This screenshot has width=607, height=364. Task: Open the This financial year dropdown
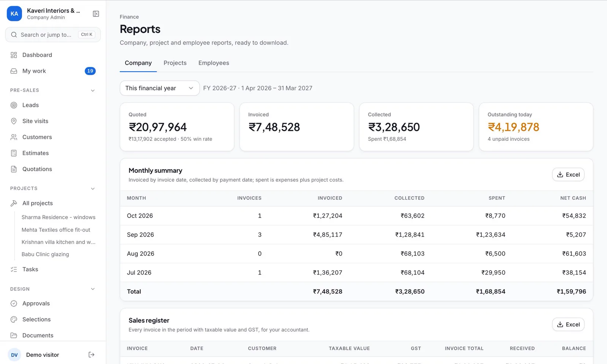click(x=160, y=88)
